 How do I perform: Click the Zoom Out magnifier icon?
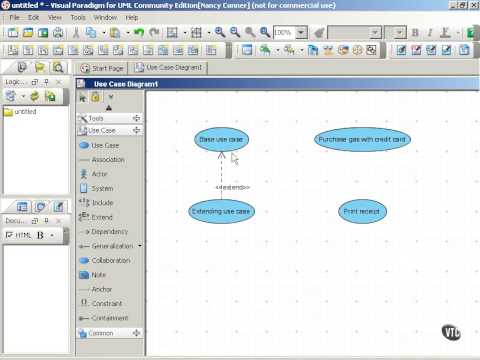235,32
